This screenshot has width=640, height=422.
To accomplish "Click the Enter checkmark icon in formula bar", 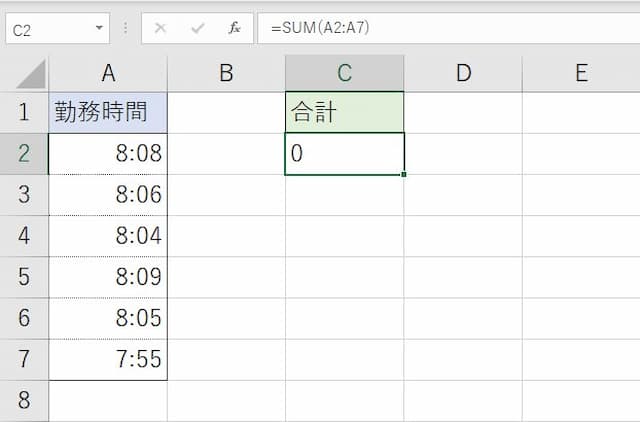I will tap(197, 29).
